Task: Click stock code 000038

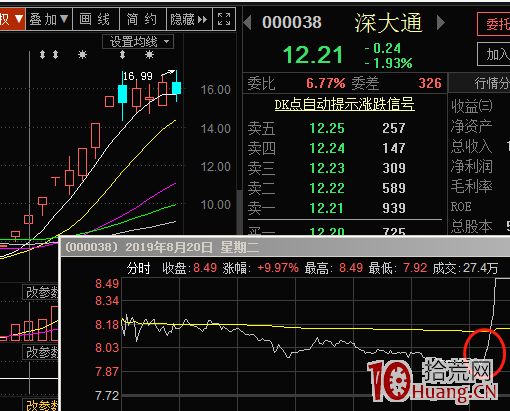Action: pos(292,22)
